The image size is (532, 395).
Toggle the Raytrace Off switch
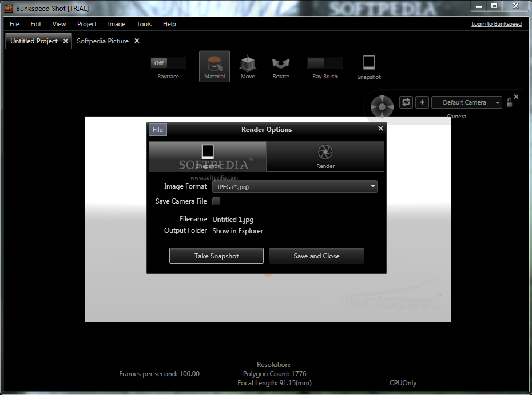coord(168,63)
